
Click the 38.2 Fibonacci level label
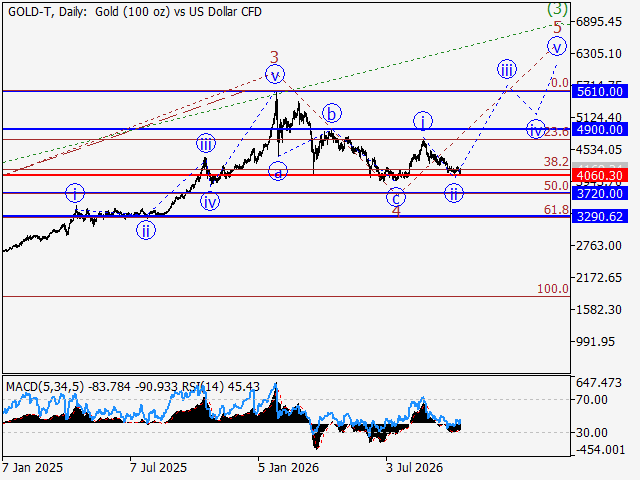(x=556, y=162)
